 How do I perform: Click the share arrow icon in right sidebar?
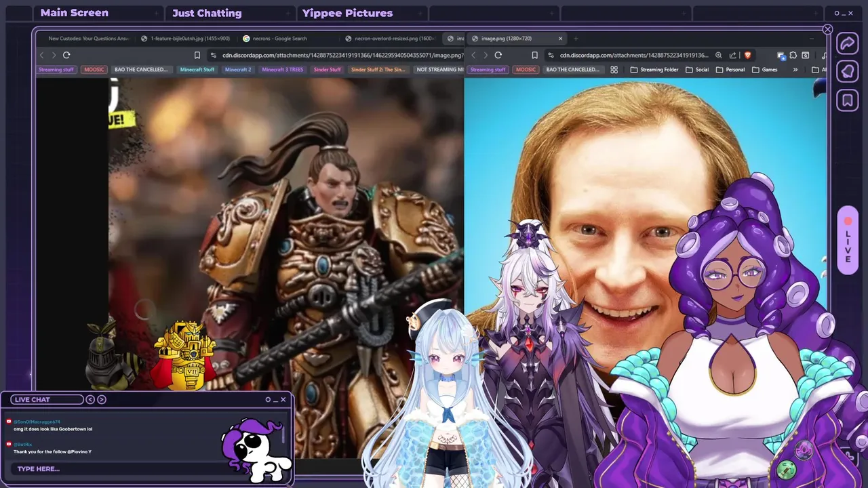point(847,43)
